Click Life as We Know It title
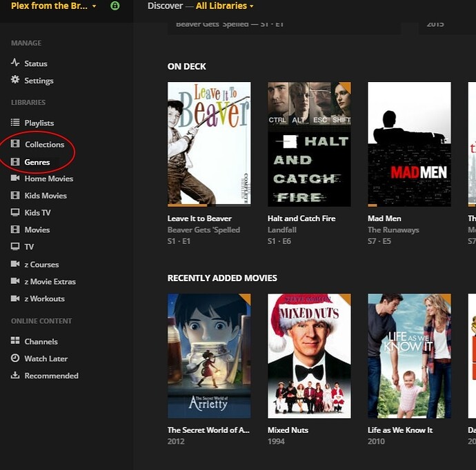476x470 pixels. tap(400, 430)
